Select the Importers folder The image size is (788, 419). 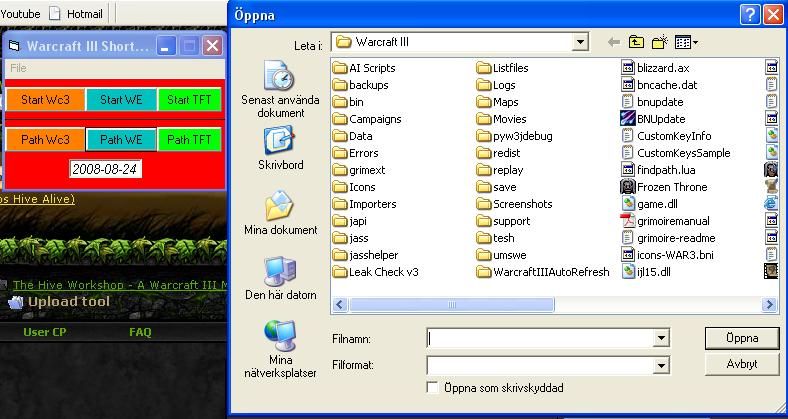click(x=365, y=204)
